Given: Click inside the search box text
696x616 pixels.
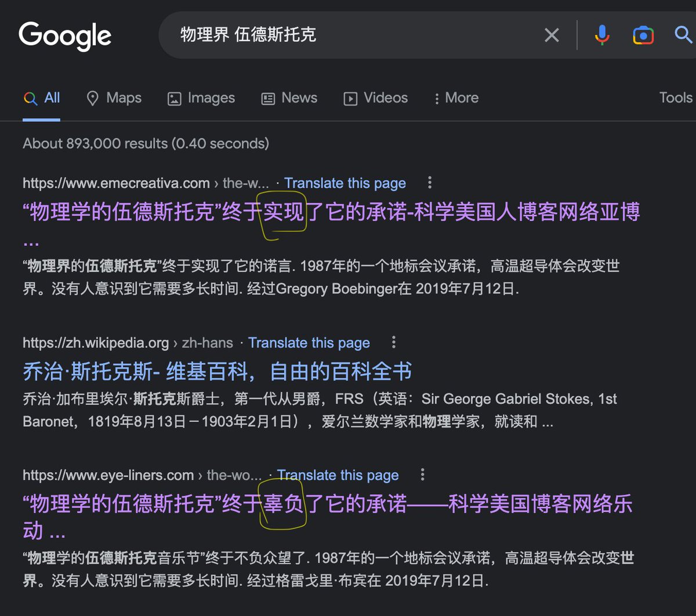Looking at the screenshot, I should click(248, 35).
